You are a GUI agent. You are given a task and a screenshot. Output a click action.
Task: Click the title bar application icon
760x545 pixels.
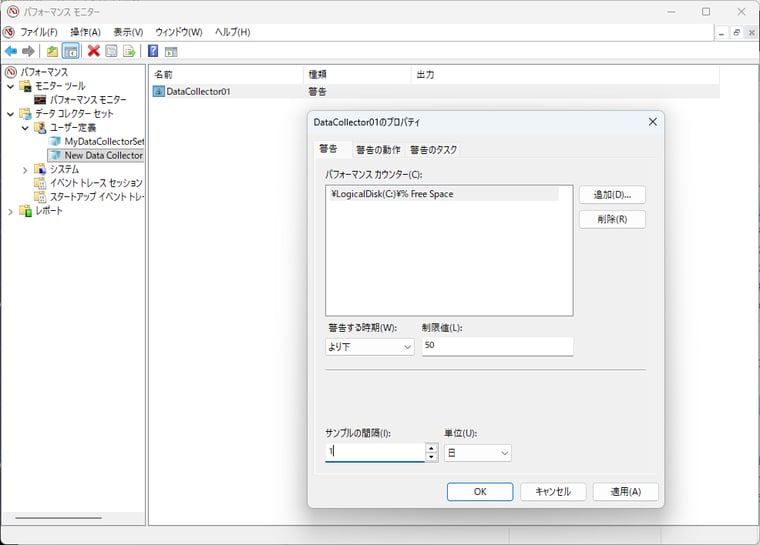pyautogui.click(x=13, y=12)
